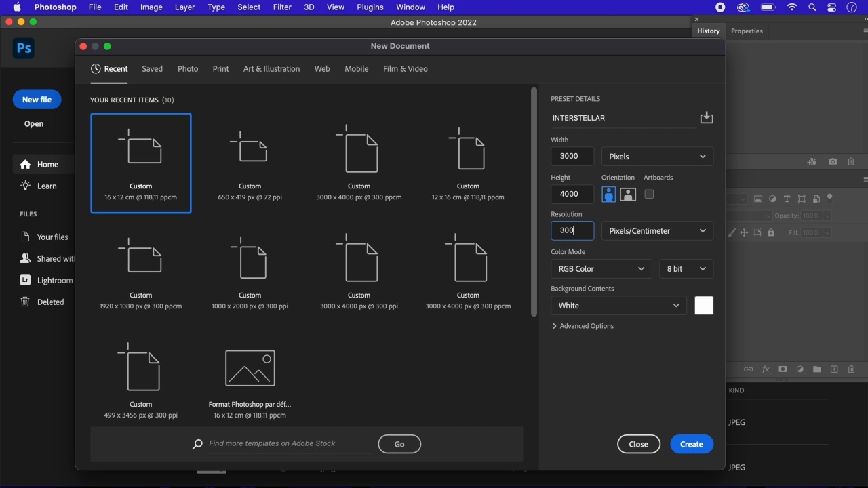Switch to the Art & Illustration tab
The width and height of the screenshot is (868, 488).
(271, 69)
